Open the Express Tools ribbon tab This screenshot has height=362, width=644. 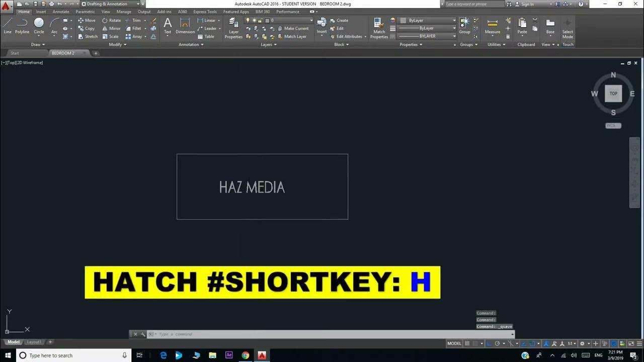pyautogui.click(x=205, y=12)
